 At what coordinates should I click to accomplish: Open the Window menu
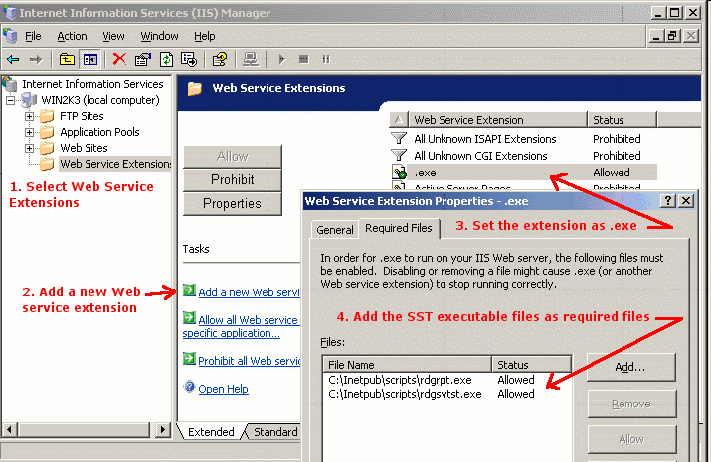tap(159, 36)
